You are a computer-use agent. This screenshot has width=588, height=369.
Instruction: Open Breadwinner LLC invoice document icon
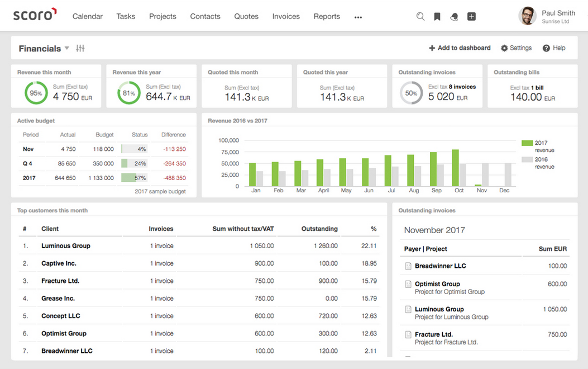click(408, 266)
